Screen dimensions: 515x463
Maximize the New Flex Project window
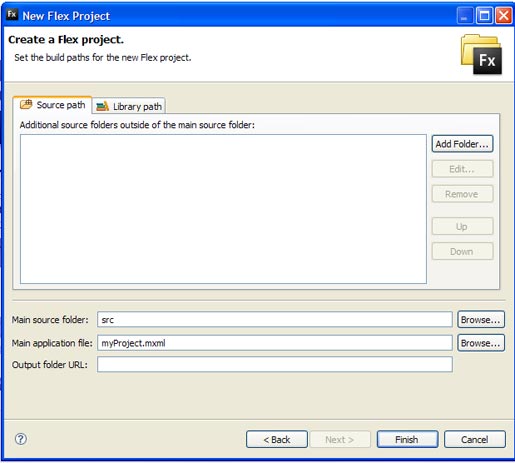click(x=484, y=16)
